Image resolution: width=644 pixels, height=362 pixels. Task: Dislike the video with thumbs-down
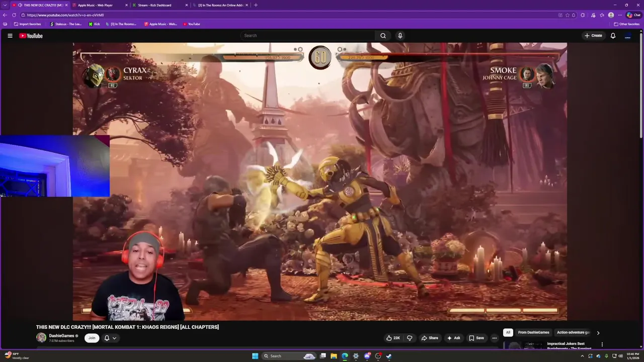409,338
